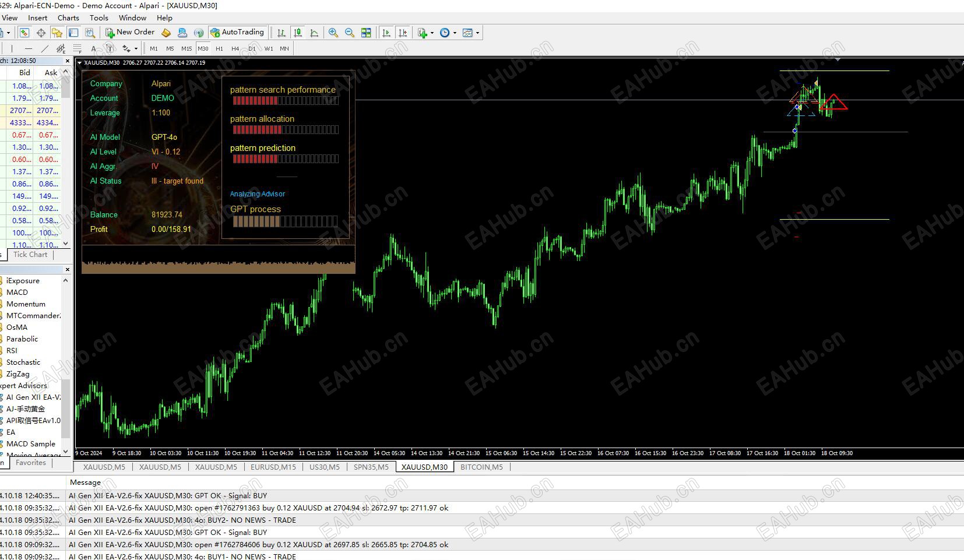Set timeframe to M30
This screenshot has height=560, width=964.
click(203, 48)
